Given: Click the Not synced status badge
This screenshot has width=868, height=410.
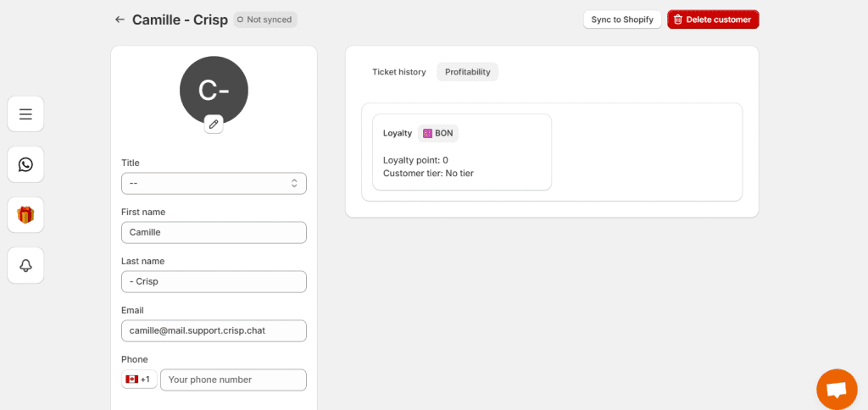Looking at the screenshot, I should tap(265, 20).
